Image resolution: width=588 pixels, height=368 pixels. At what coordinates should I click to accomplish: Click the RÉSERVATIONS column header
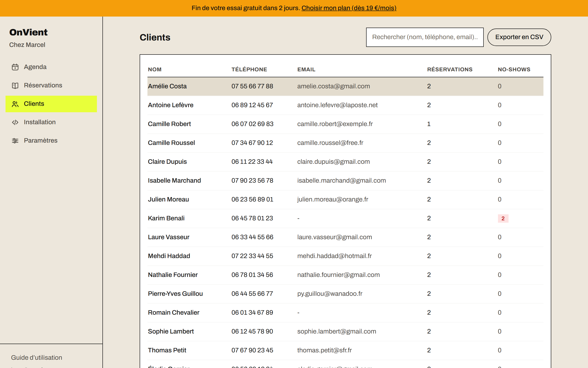(450, 69)
